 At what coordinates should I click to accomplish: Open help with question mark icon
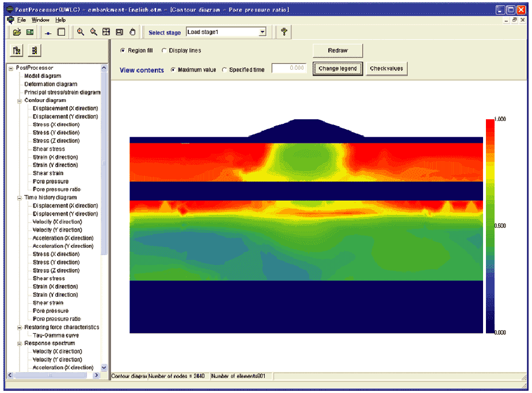[284, 32]
